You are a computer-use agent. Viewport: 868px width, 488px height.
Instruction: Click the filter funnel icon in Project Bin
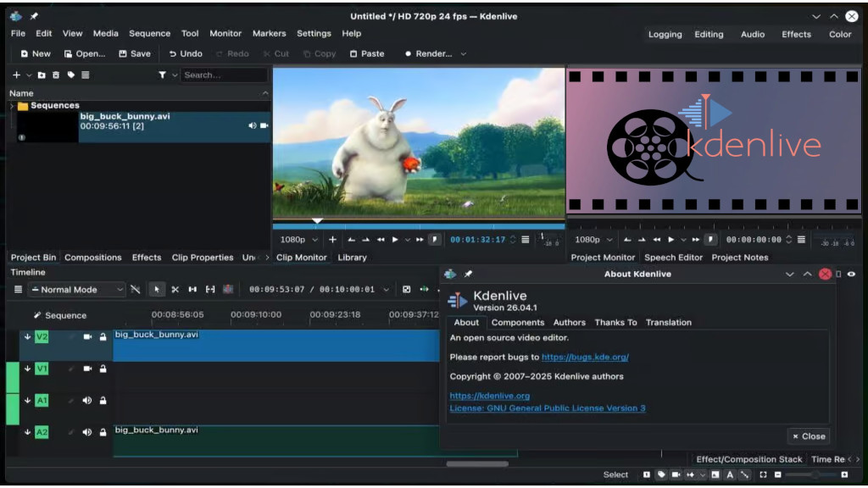(162, 75)
